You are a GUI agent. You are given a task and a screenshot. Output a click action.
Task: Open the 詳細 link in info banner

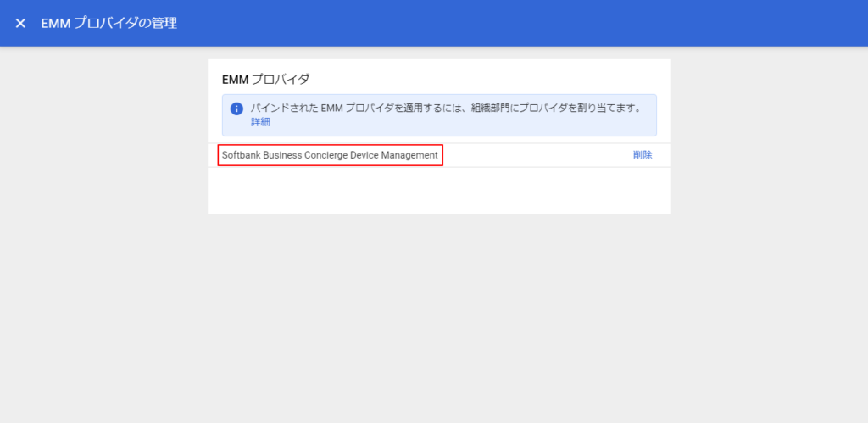(260, 122)
